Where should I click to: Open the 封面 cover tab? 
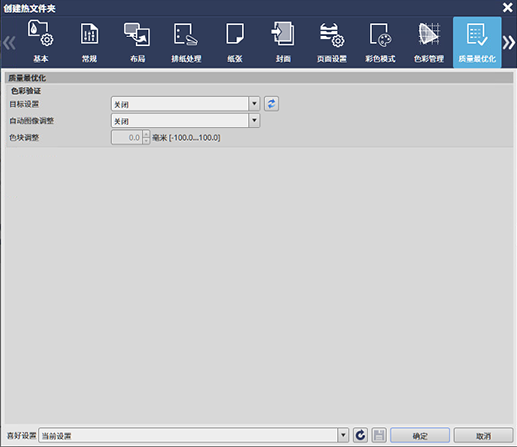coord(283,42)
